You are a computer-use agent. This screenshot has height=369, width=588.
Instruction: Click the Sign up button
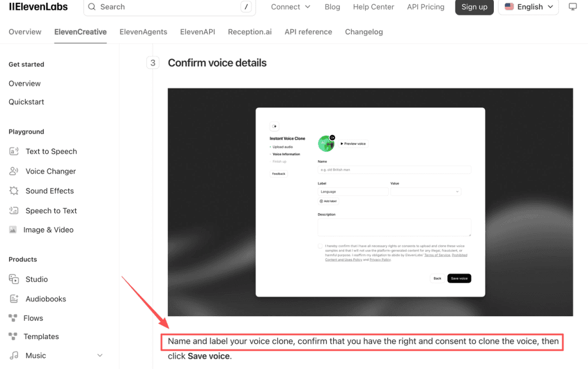click(474, 7)
